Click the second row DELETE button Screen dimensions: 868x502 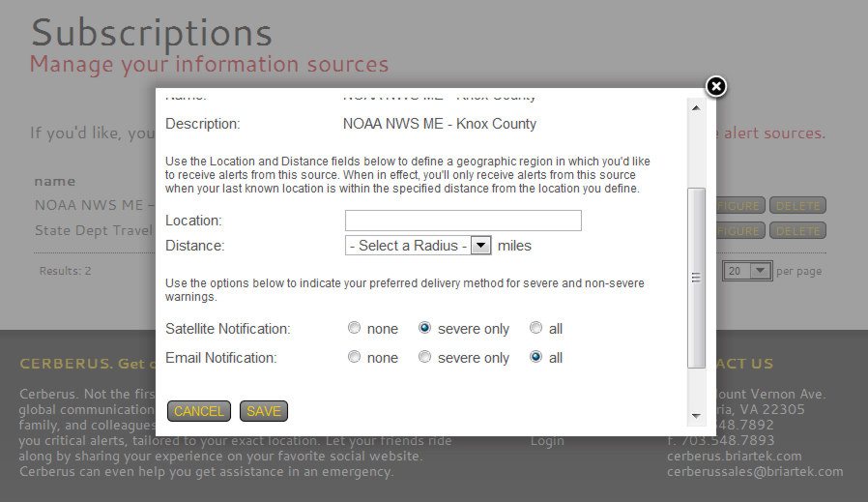click(797, 230)
